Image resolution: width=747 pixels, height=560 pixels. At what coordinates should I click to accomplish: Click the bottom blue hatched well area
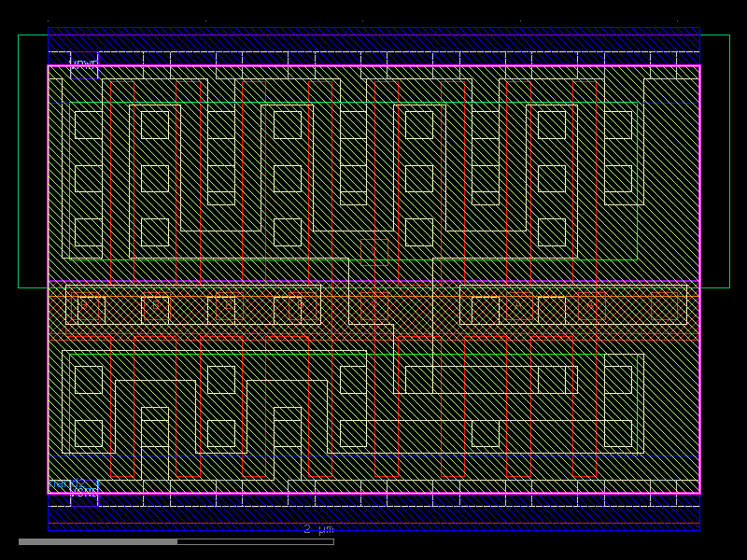tap(373, 513)
